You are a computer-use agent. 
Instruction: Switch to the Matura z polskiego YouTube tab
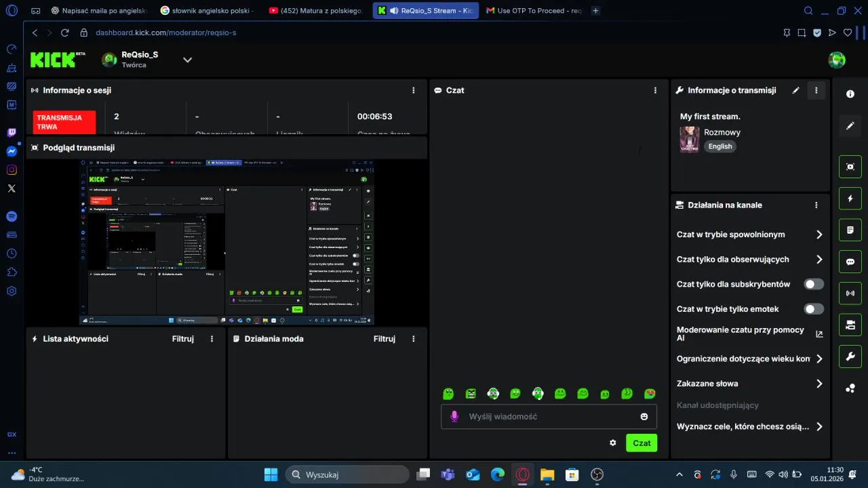[316, 10]
